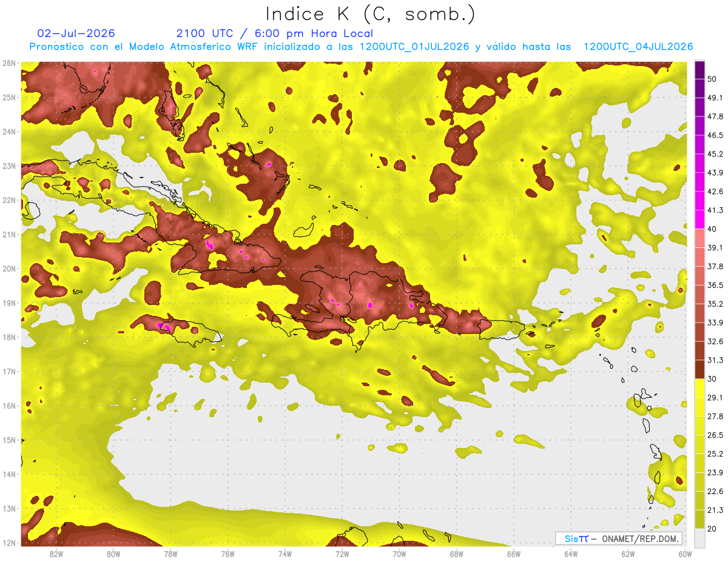Click valid-until time "1200UTC_04JUL2026"
The height and width of the screenshot is (562, 728).
(638, 47)
